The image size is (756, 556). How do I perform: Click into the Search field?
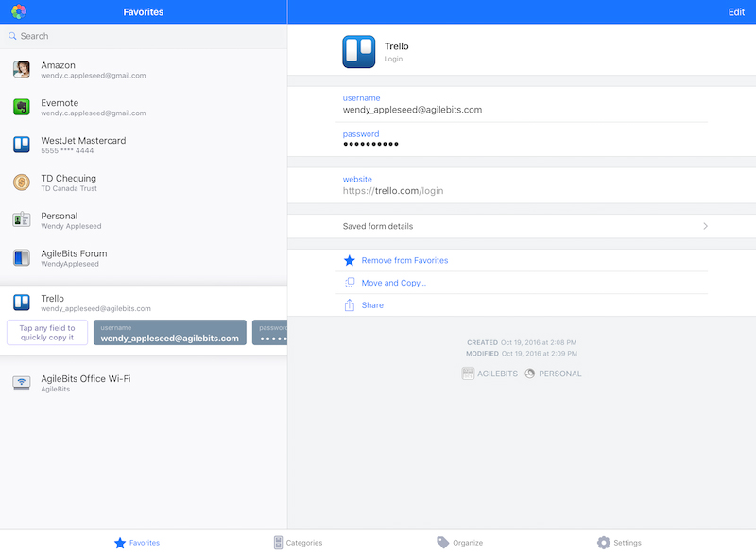(144, 36)
